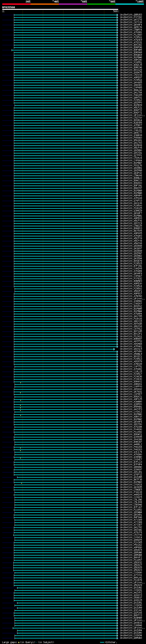Open hit UniRef100_Q4TZT6
The image size is (146, 644).
131,20
